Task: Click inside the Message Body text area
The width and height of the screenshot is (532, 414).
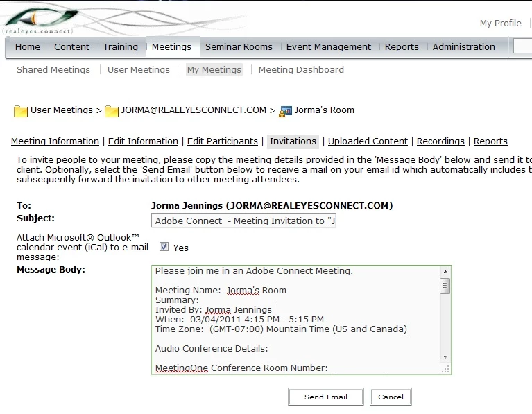Action: [295, 320]
